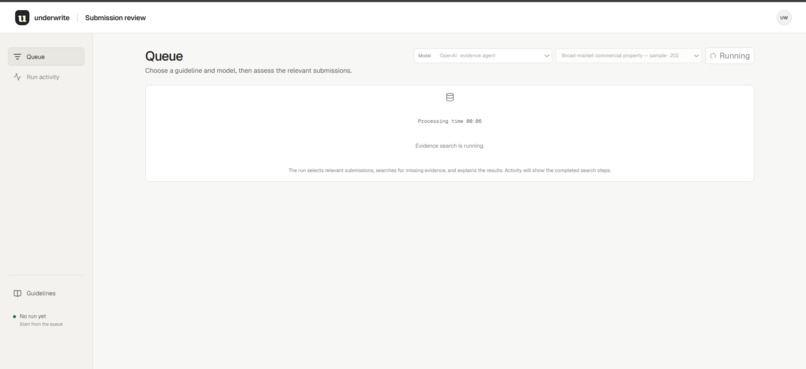Screen dimensions: 806x369
Task: Click the underwrite logo icon
Action: point(22,17)
